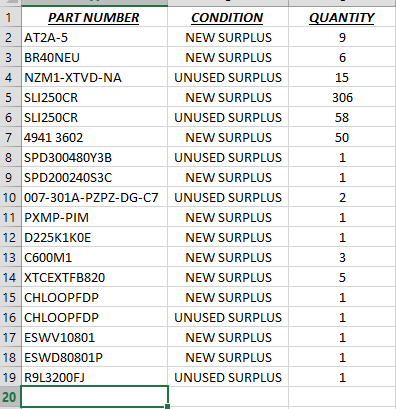Image resolution: width=396 pixels, height=409 pixels.
Task: Click UNUSED SURPLUS condition for SPD300480Y3B
Action: [x=228, y=157]
